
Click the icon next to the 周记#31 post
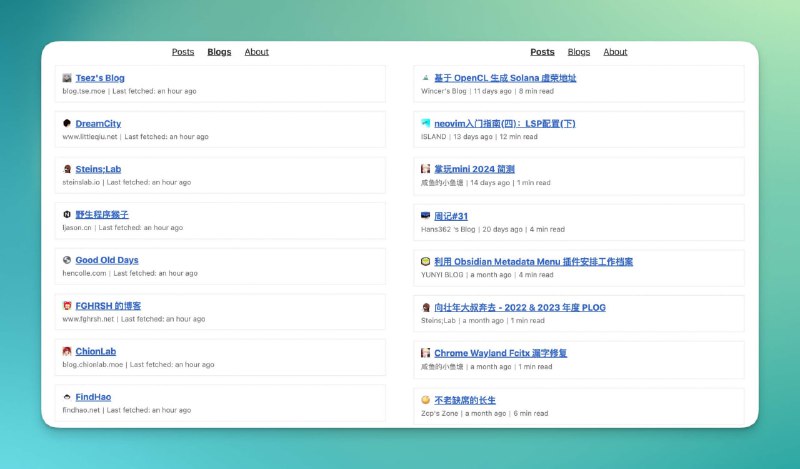426,215
